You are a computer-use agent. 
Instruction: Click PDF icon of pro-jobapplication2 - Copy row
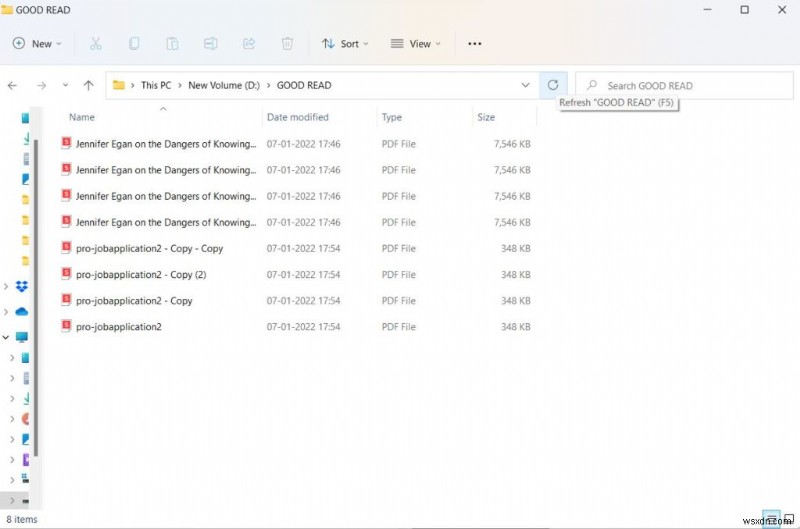click(66, 300)
